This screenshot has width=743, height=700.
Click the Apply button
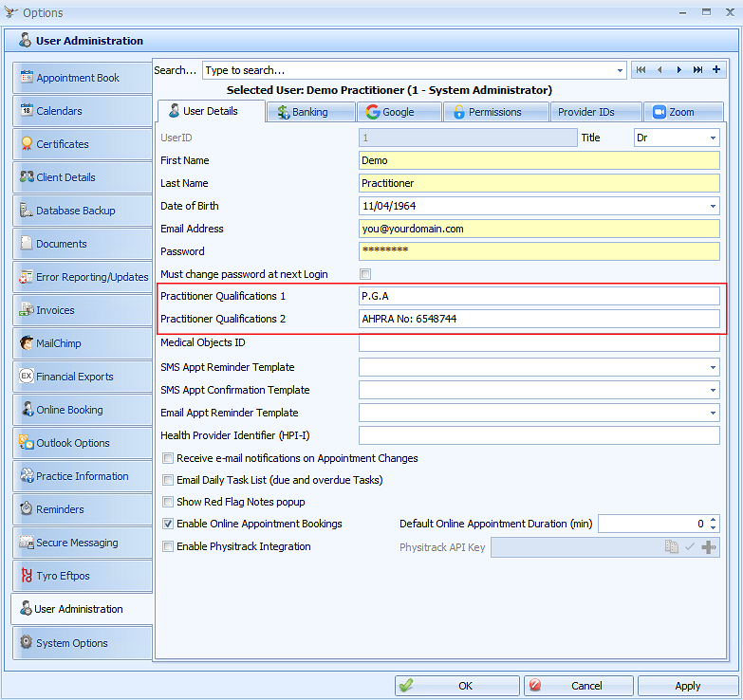(688, 686)
